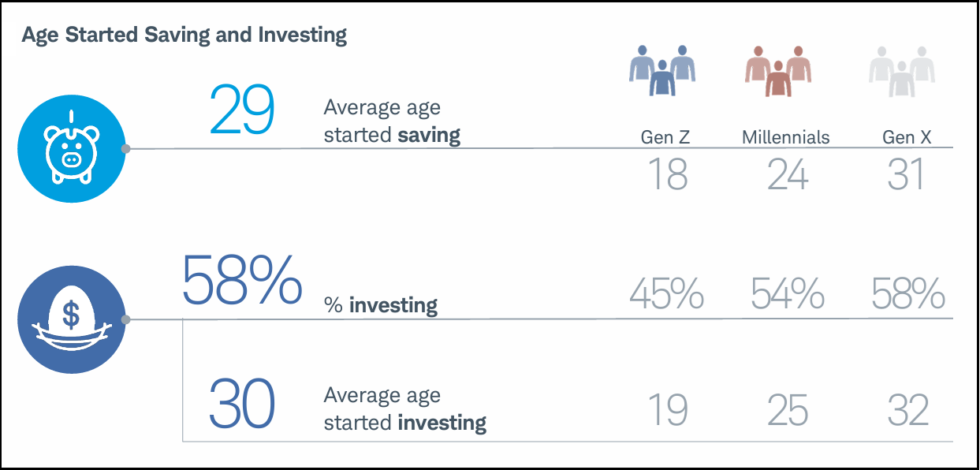980x470 pixels.
Task: Click the large 30 average investing age
Action: (242, 404)
